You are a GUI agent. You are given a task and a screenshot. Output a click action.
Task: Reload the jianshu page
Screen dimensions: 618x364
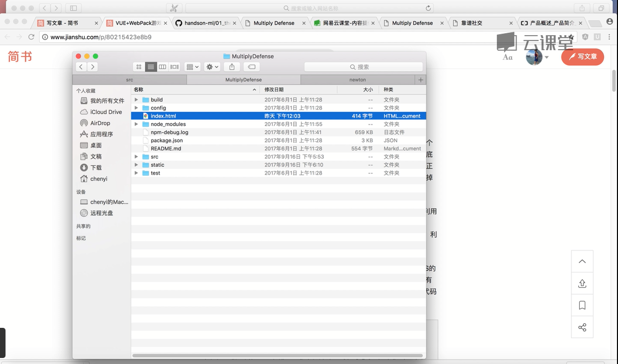[31, 37]
